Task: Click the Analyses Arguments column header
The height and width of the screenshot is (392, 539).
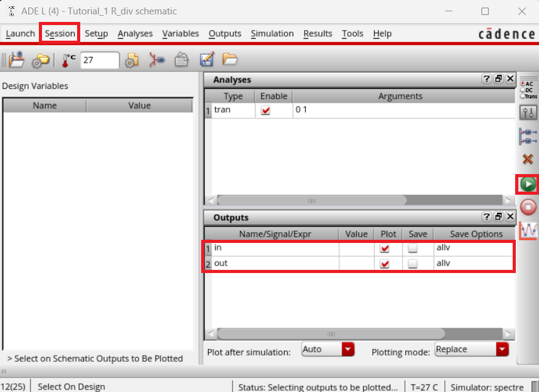Action: click(x=400, y=96)
